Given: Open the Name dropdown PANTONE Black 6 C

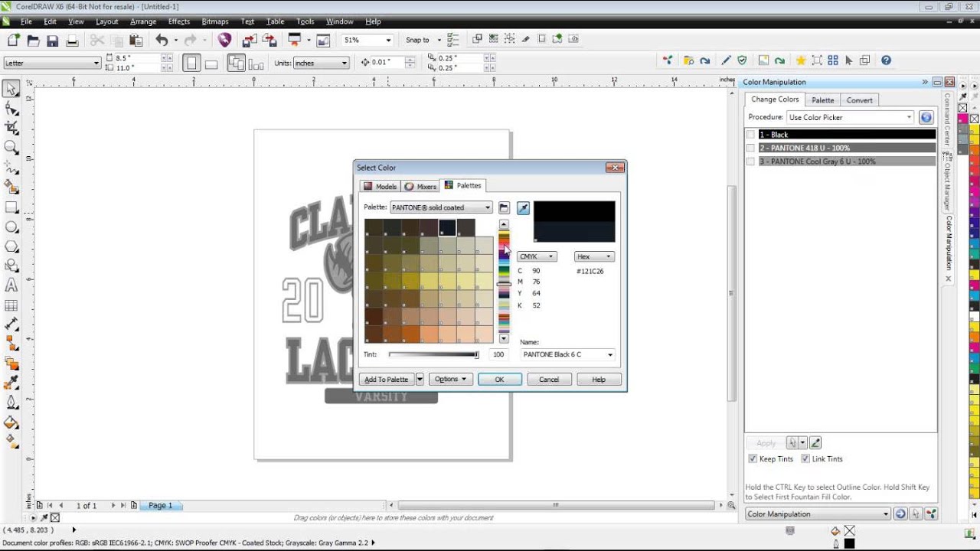Looking at the screenshot, I should point(567,355).
